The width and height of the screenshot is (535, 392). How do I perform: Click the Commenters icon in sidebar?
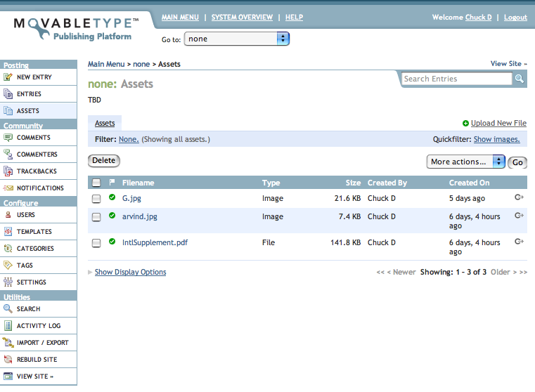(x=8, y=154)
